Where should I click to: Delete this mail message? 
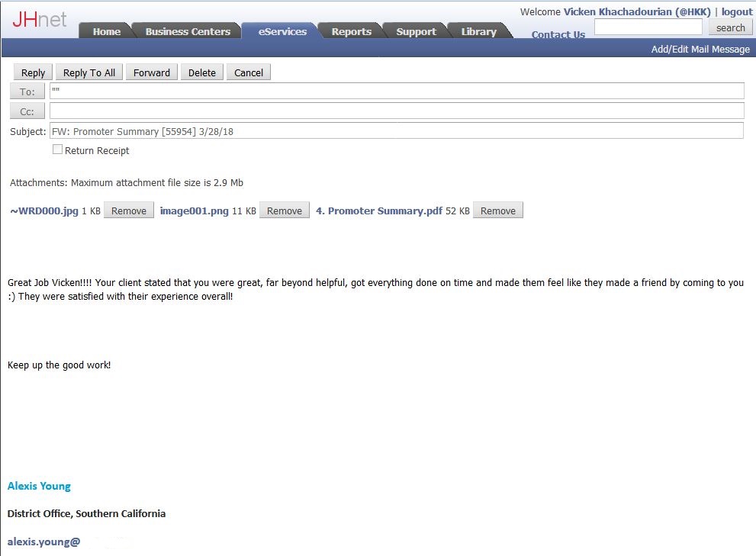[x=202, y=72]
